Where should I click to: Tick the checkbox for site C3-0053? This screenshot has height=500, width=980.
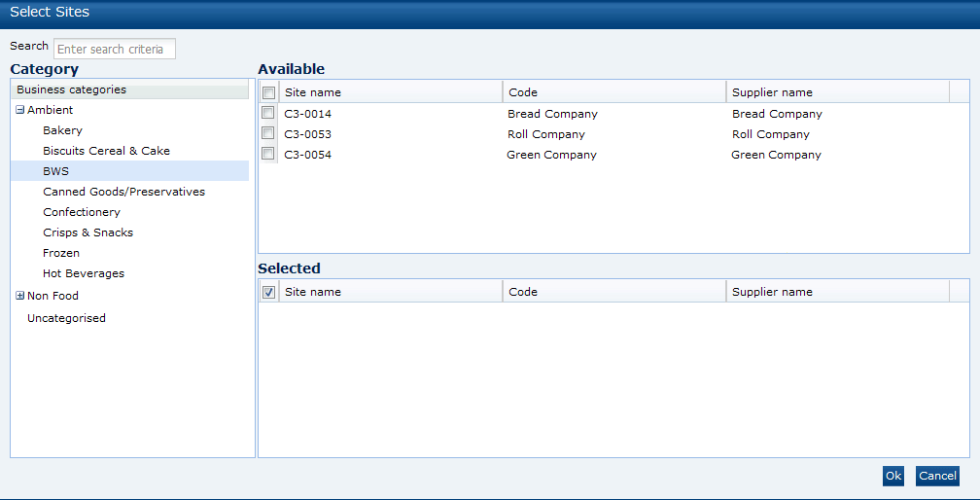pos(268,133)
